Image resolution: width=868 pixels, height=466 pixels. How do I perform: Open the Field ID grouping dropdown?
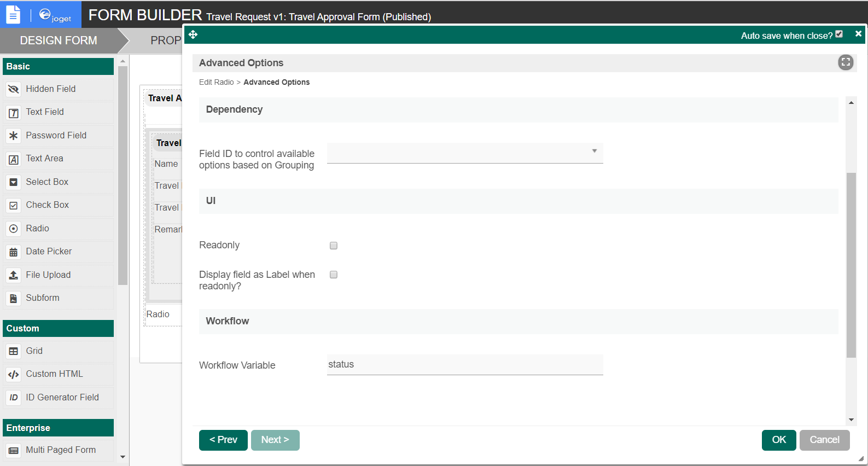click(x=465, y=153)
